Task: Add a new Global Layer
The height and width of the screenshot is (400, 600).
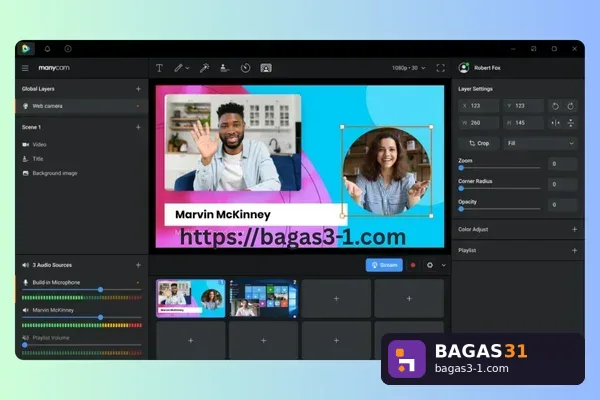Action: (x=138, y=89)
